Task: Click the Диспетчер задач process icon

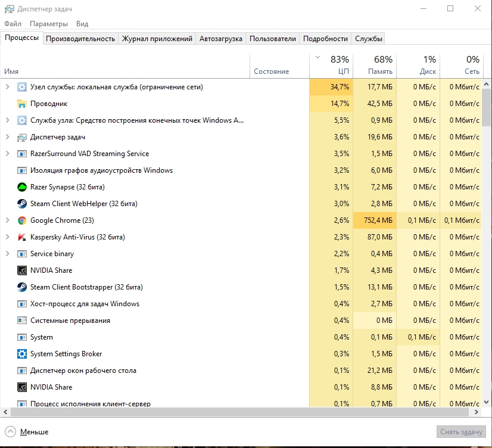Action: pyautogui.click(x=22, y=137)
